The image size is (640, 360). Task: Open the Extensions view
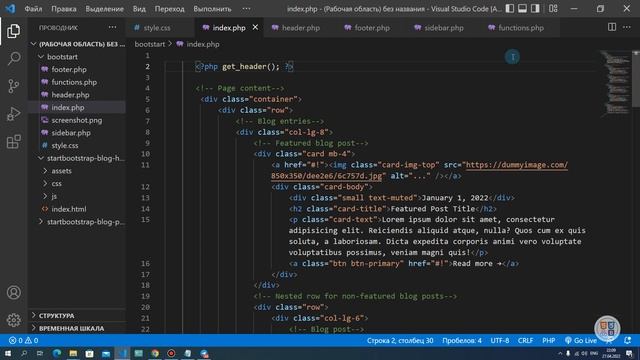click(x=13, y=142)
